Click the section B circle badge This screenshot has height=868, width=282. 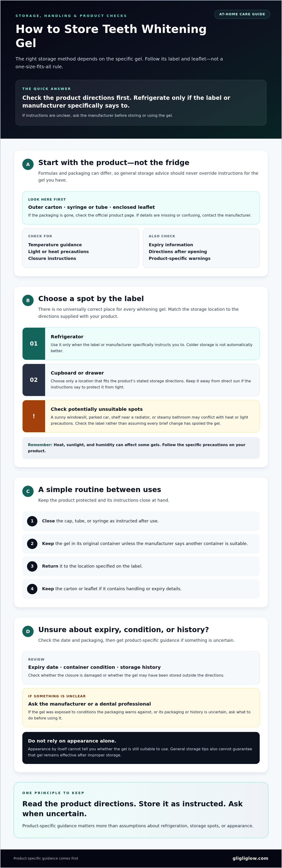(x=28, y=301)
